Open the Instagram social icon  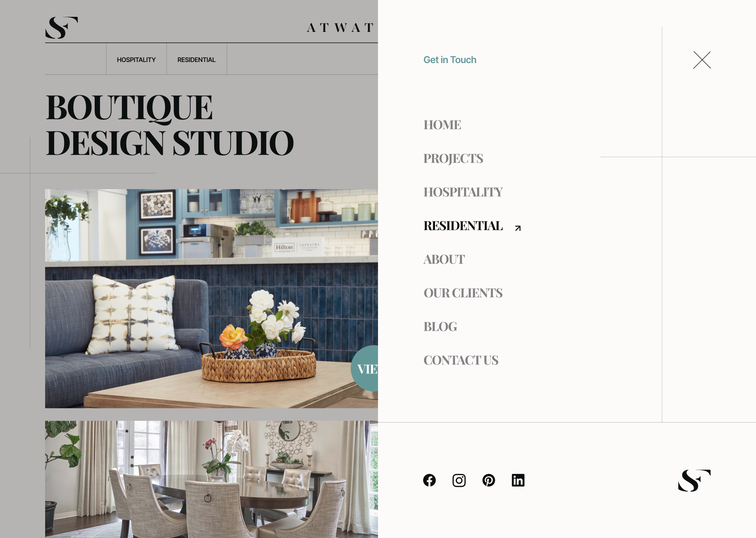(459, 480)
